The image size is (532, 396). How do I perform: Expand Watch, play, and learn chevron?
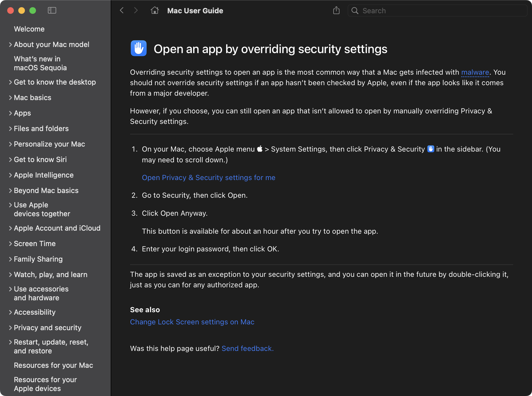tap(10, 275)
